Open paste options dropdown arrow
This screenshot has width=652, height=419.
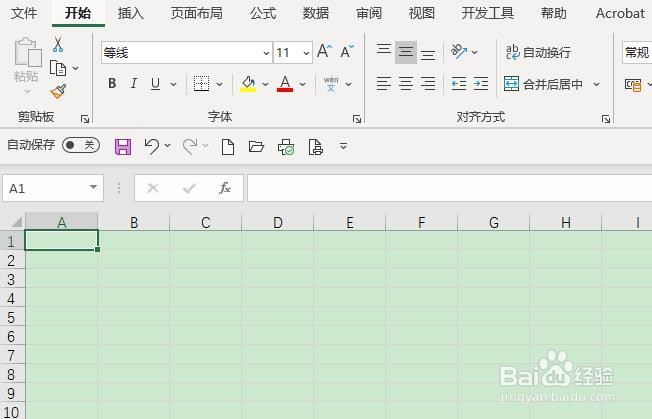[x=27, y=91]
